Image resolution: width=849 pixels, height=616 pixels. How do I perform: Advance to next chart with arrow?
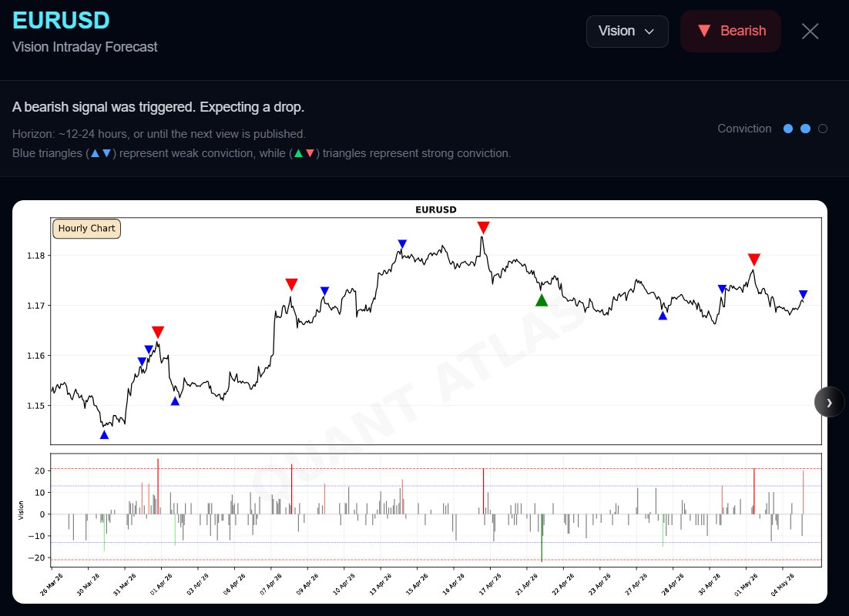[829, 402]
